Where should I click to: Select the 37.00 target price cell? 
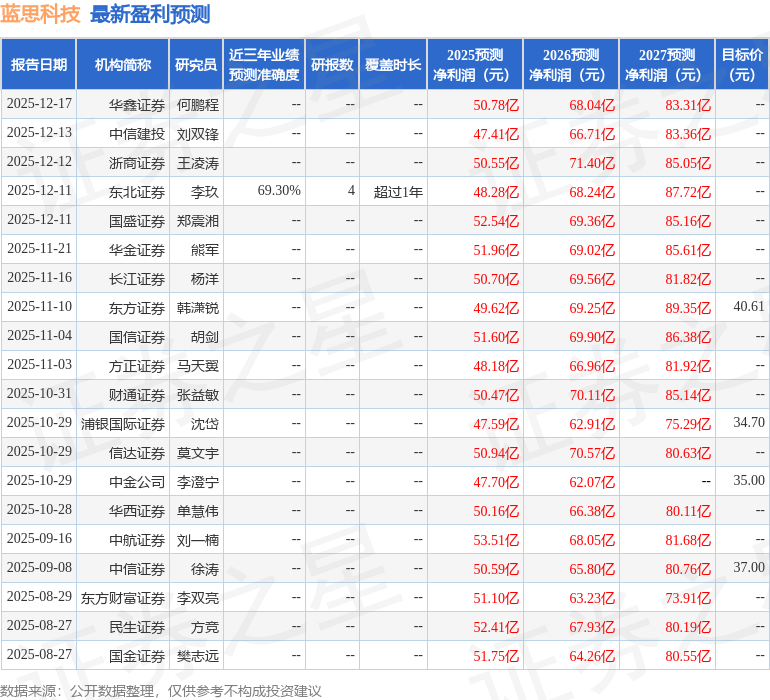coord(748,568)
